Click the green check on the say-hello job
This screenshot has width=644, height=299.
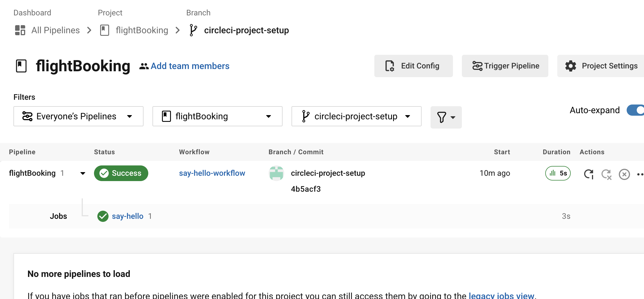103,216
